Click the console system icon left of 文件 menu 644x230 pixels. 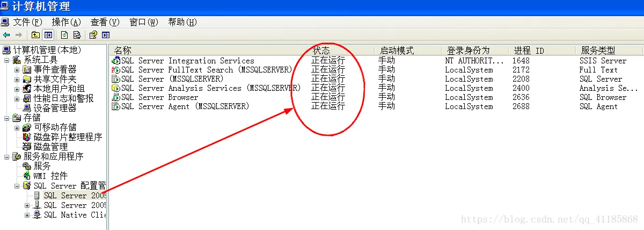tap(5, 22)
